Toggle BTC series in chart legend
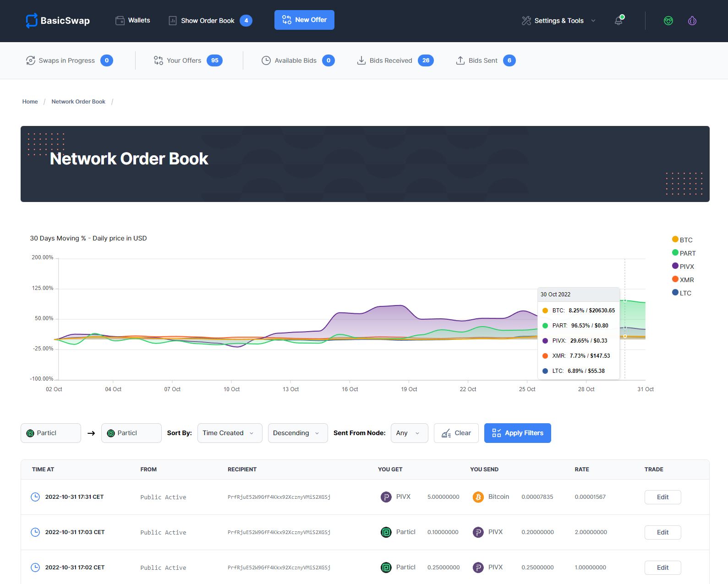728x584 pixels. (682, 240)
